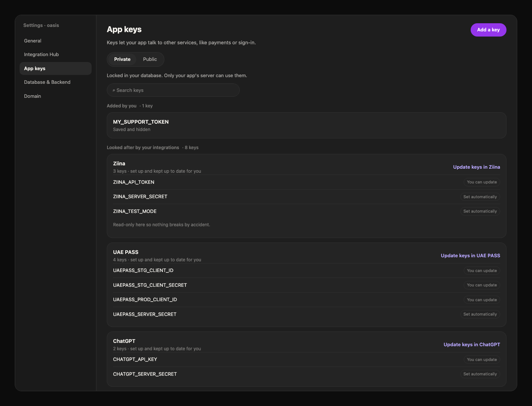This screenshot has height=406, width=532.
Task: Click Set automatically badge for ZIINA_TEST_MODE
Action: coord(480,211)
